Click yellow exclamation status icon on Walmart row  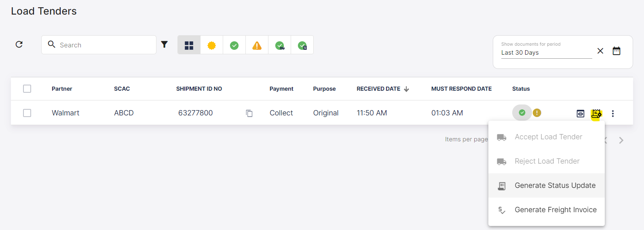[x=537, y=113]
